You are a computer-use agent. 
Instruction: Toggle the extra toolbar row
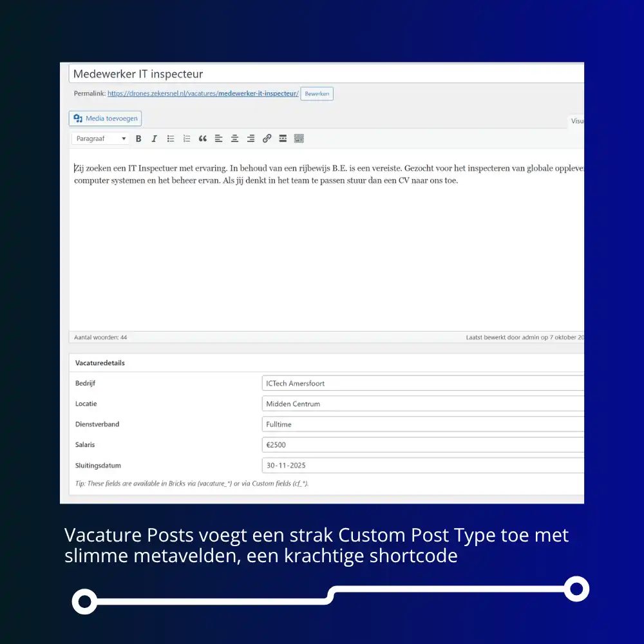[x=299, y=138]
